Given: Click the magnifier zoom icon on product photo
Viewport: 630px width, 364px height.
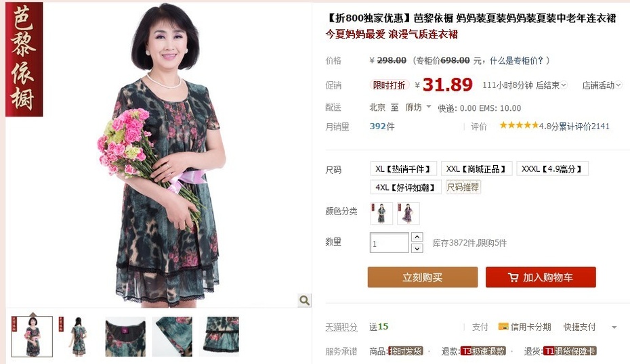Looking at the screenshot, I should click(x=305, y=300).
